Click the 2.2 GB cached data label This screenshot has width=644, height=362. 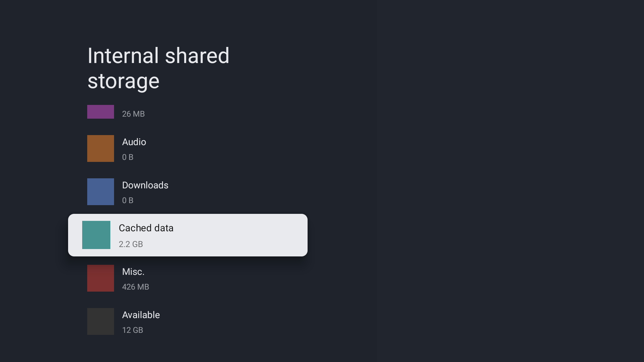[131, 244]
